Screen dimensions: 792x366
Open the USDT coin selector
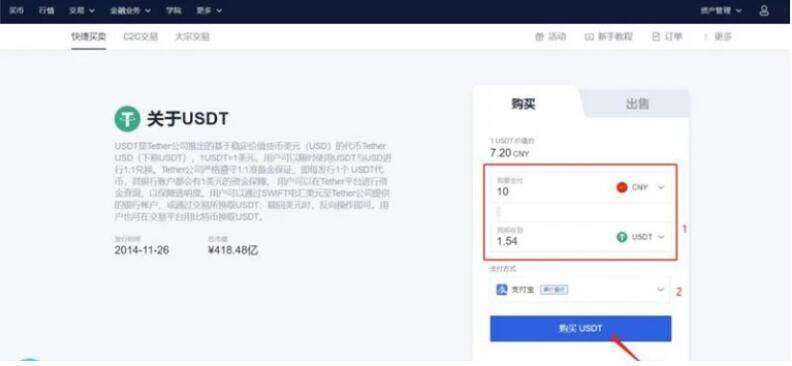tap(640, 237)
